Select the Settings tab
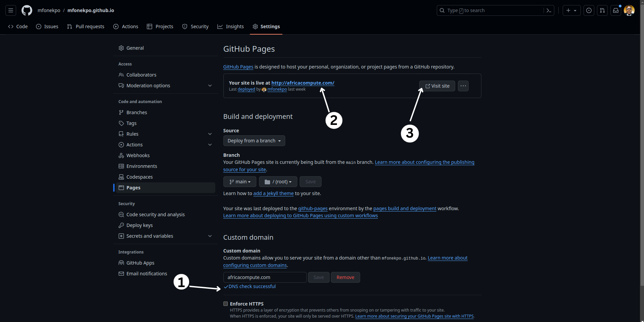This screenshot has width=644, height=322. tap(266, 27)
